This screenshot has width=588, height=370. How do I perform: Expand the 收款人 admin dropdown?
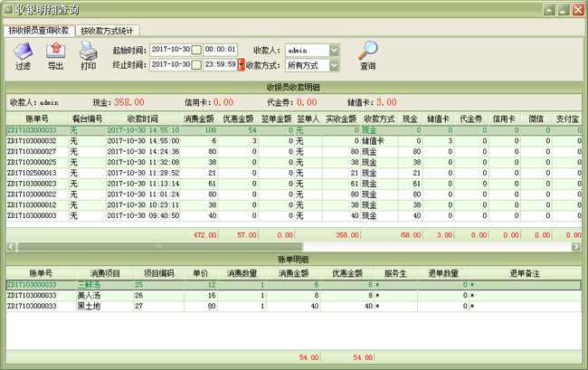(x=335, y=50)
